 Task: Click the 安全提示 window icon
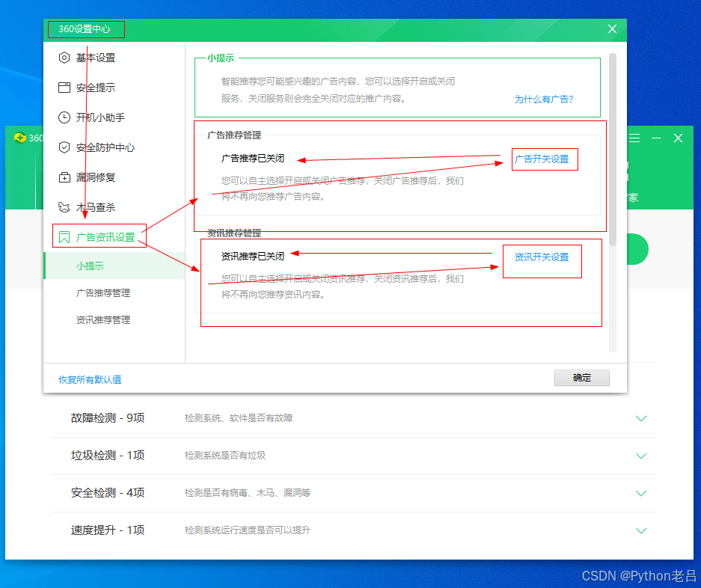click(64, 88)
